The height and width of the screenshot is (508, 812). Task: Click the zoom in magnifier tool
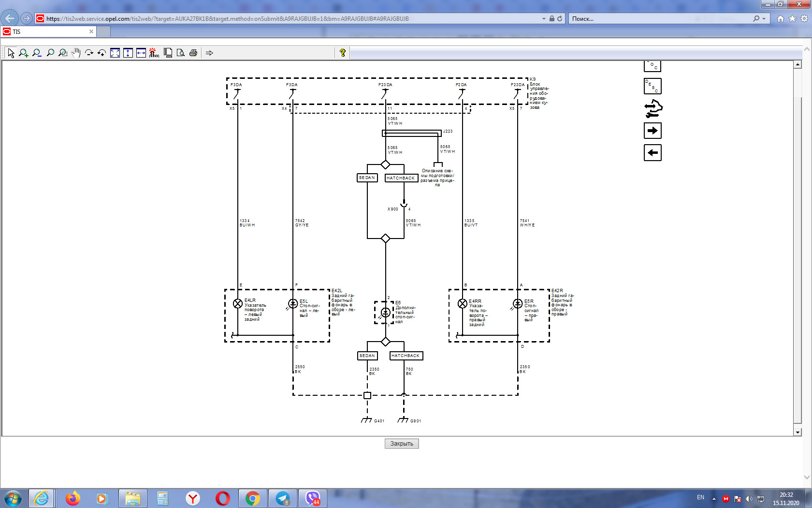coord(24,53)
